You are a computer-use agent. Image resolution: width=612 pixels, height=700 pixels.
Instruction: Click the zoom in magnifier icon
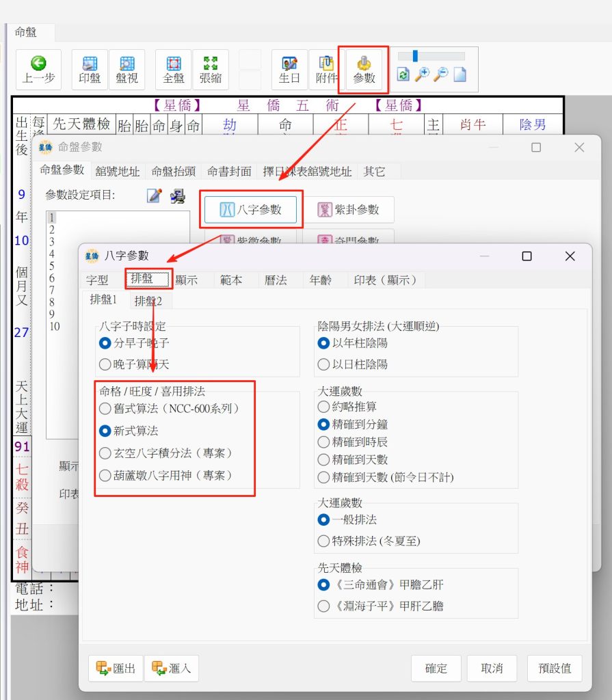coord(422,75)
